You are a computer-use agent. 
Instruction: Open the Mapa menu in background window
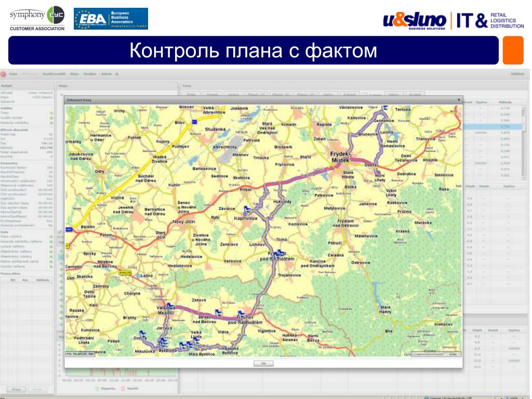74,74
